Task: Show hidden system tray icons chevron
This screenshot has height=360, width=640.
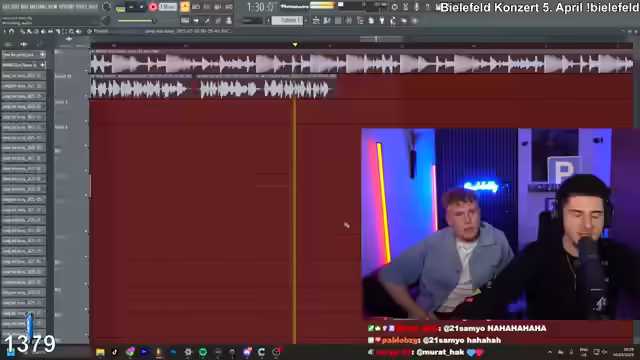Action: (550, 352)
